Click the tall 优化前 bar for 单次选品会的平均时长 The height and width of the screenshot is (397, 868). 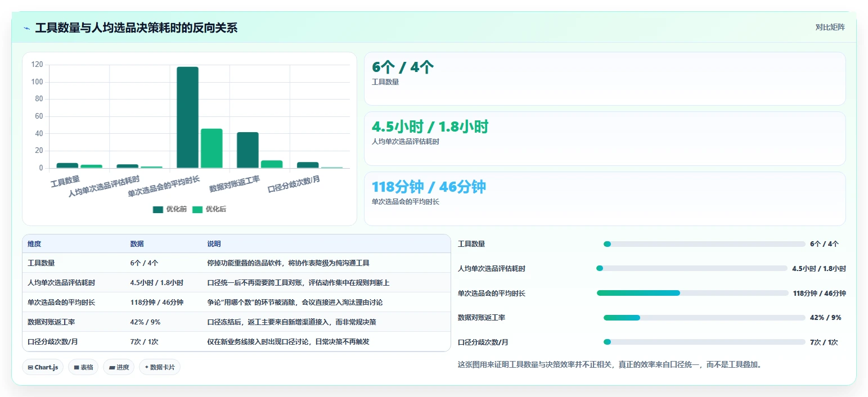(x=187, y=118)
